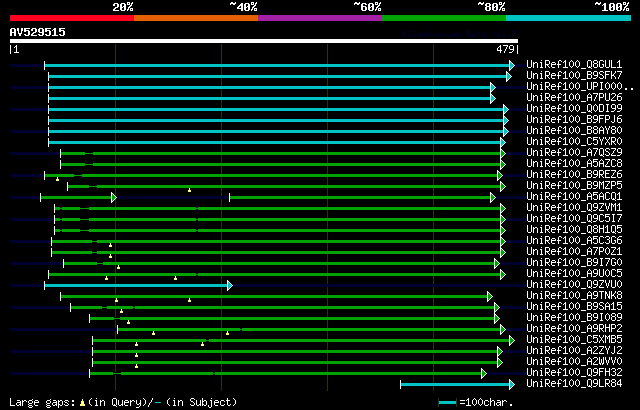
Task: Click the UniRef100_B9REZ6 label
Action: (x=574, y=175)
